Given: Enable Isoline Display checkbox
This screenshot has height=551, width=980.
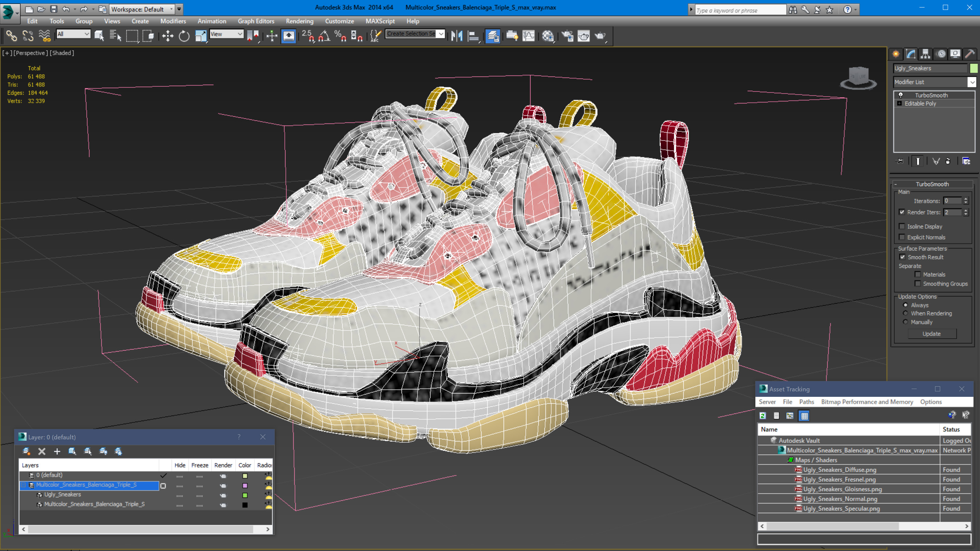Looking at the screenshot, I should (x=902, y=226).
